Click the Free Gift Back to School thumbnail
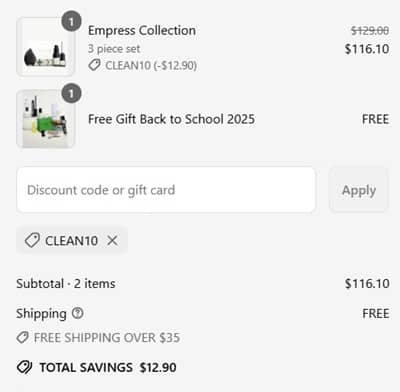 coord(45,119)
